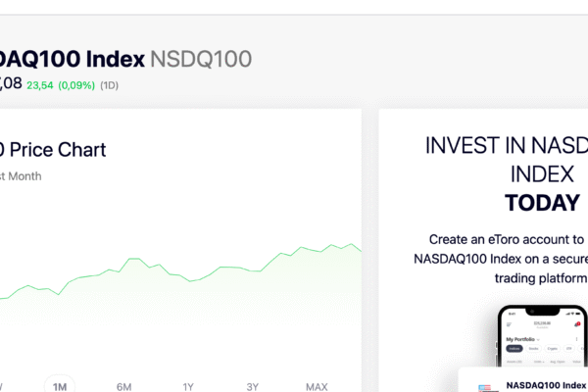Select the Indices filter chip

tap(514, 348)
